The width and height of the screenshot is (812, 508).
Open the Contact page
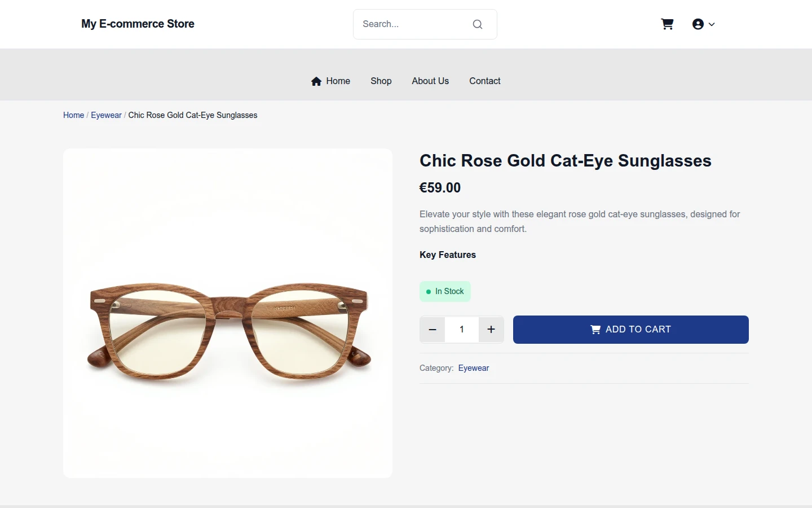click(485, 81)
